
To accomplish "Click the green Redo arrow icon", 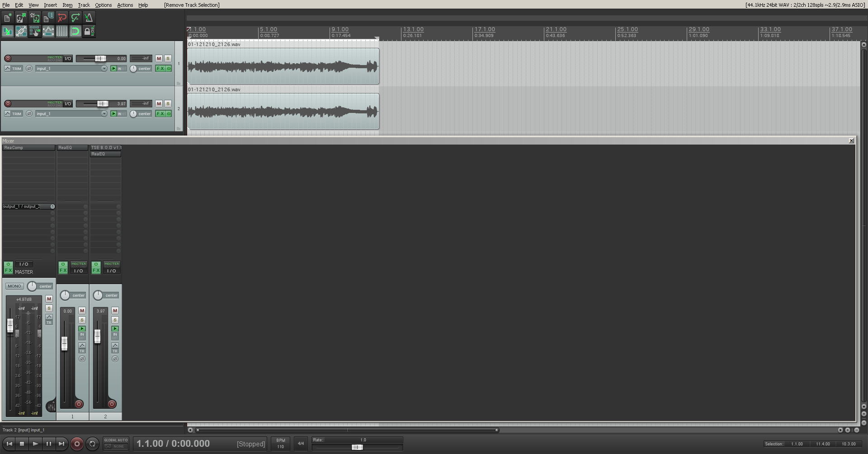I will point(75,18).
